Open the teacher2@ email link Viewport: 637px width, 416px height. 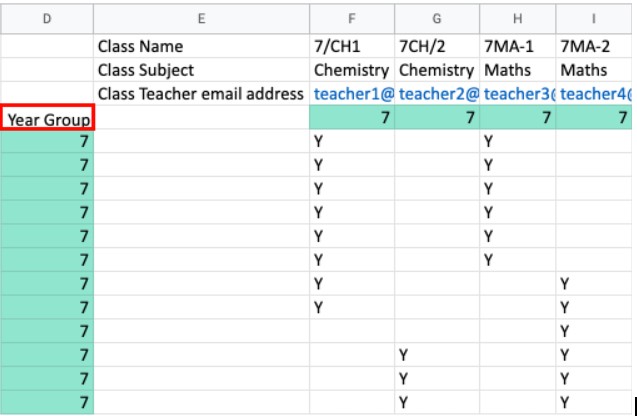point(437,94)
